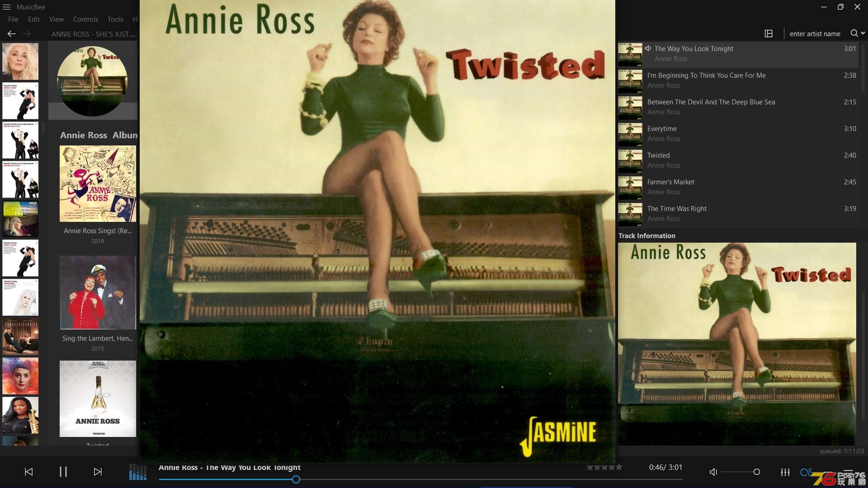Screen dimensions: 868x488
Task: Click the Annie Ross Sings! album title
Action: (98, 231)
